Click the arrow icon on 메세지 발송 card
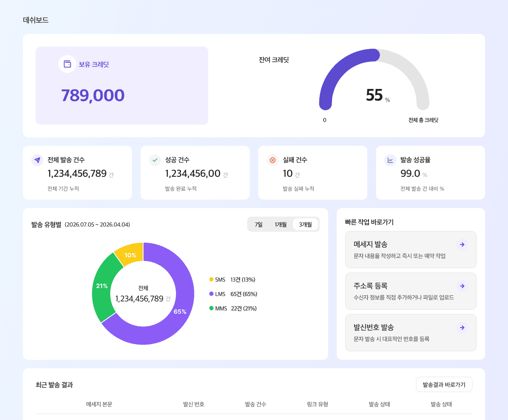Screen dimensions: 508x420 click(x=462, y=245)
